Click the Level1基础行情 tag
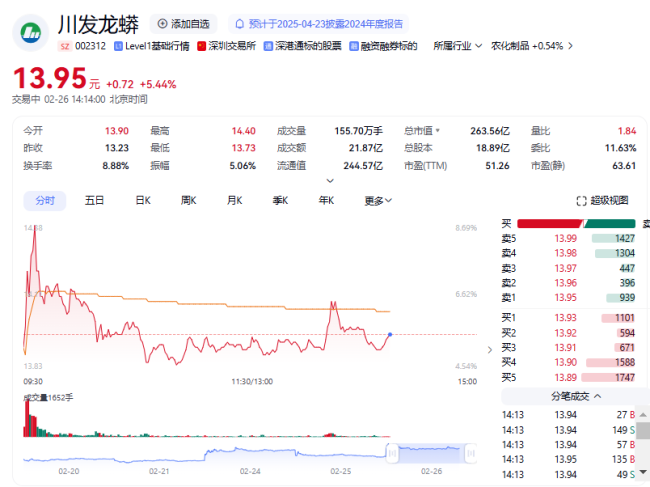Image resolution: width=650 pixels, height=487 pixels. 152,46
